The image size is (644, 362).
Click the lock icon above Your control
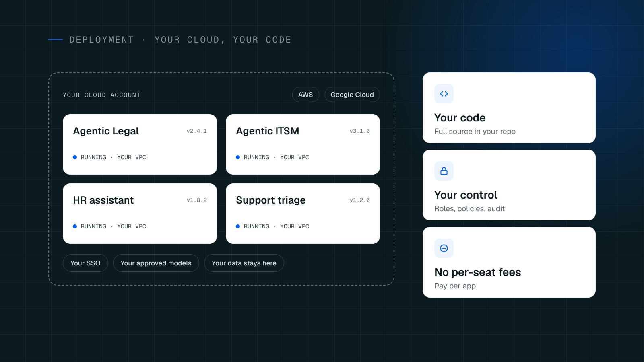tap(444, 171)
